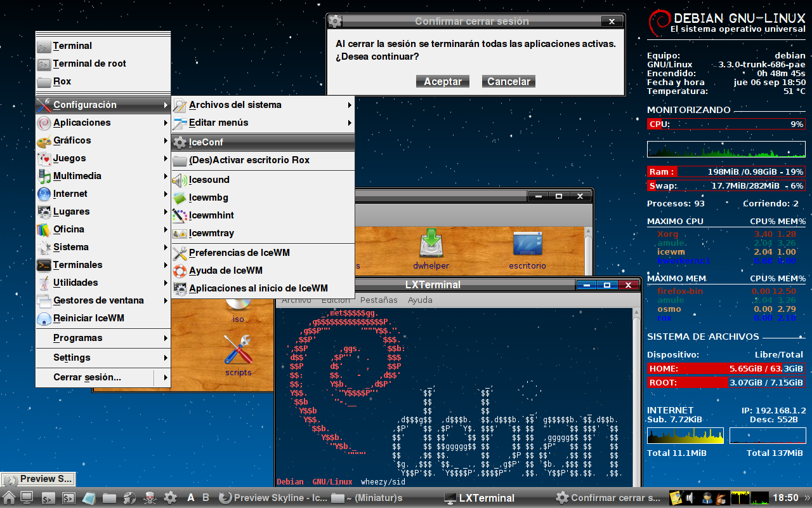Select (Des)Activar escritorio Rox
Screen dimensions: 812x508
point(263,160)
